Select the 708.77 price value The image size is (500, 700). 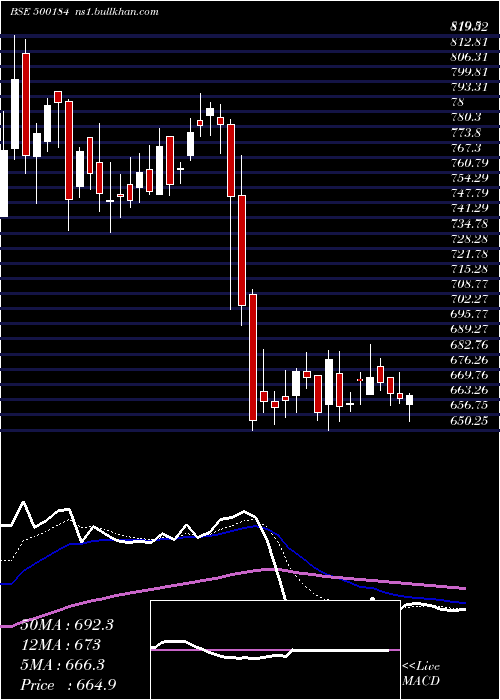tap(470, 284)
